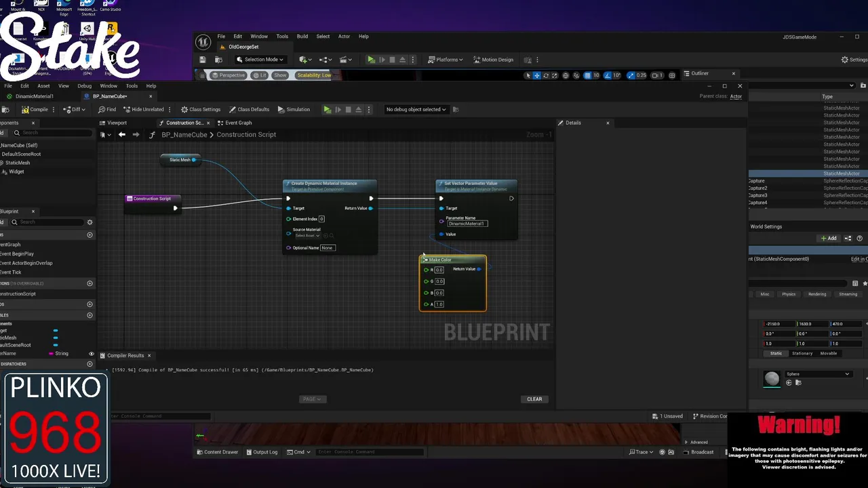Click the Scalability: Low warning button
This screenshot has height=488, width=868.
pyautogui.click(x=314, y=75)
